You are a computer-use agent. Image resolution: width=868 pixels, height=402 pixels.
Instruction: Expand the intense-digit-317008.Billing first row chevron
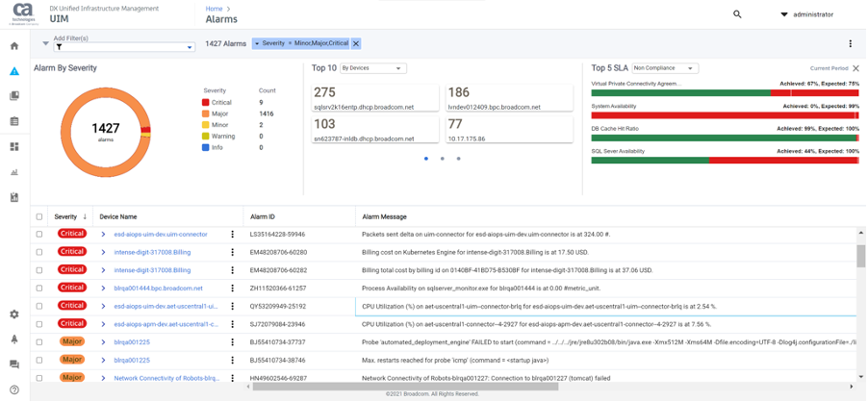click(104, 252)
